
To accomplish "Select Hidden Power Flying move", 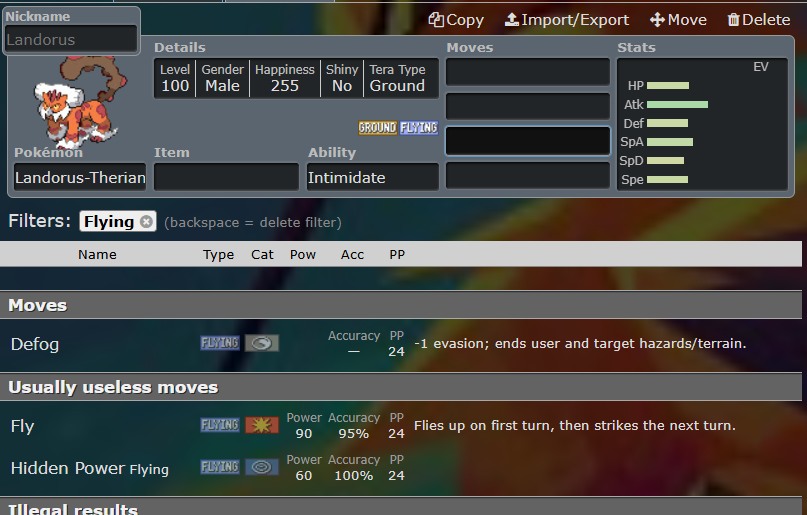I will 401,468.
